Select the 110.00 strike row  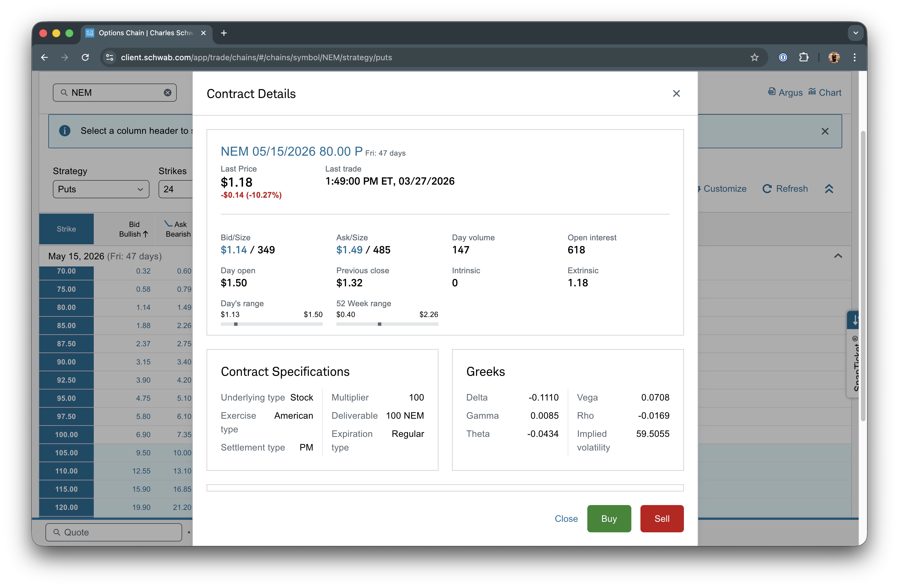66,471
